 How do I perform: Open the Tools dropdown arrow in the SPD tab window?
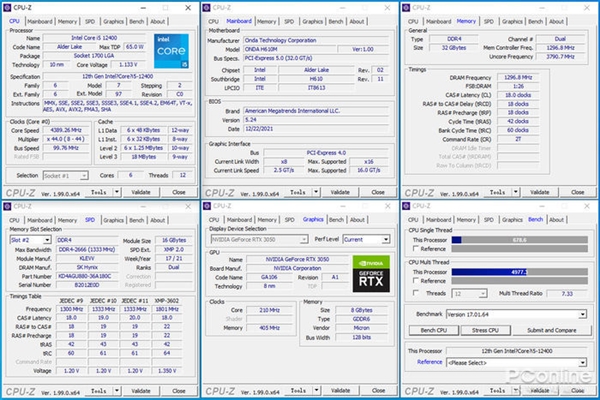(117, 391)
